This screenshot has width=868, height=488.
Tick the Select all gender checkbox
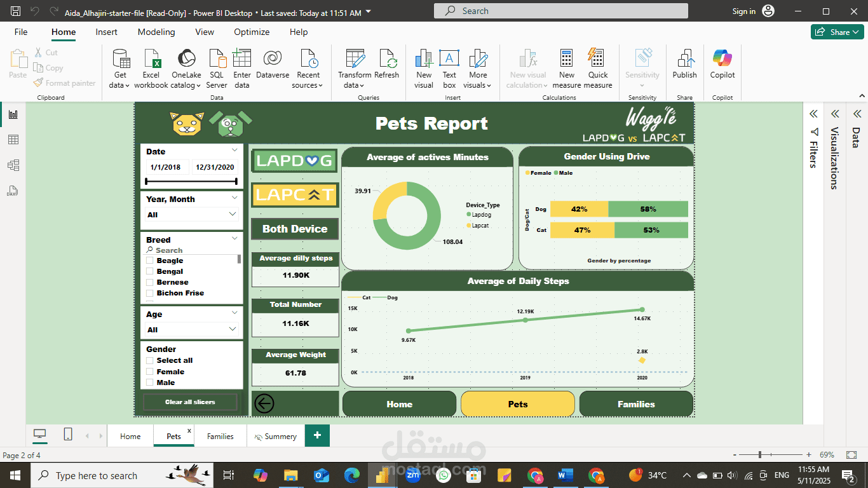(150, 360)
